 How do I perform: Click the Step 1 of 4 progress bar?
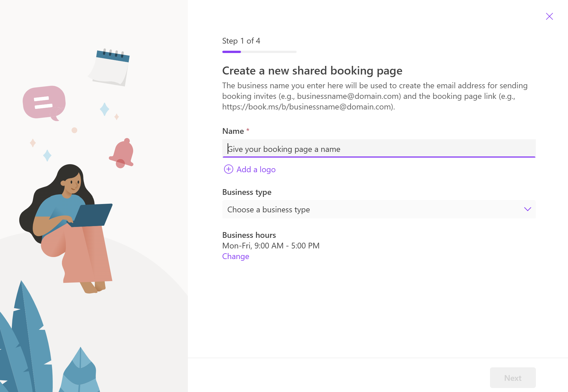(x=259, y=52)
